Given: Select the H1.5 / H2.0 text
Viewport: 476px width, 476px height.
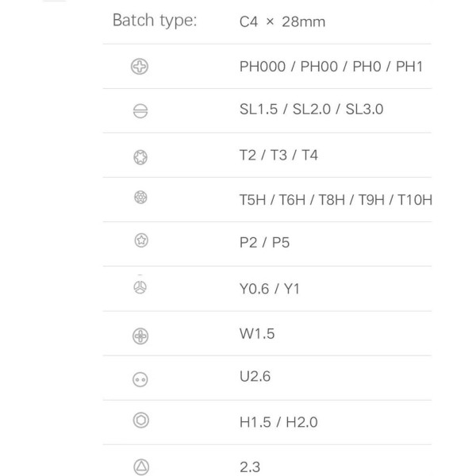Looking at the screenshot, I should pyautogui.click(x=278, y=422).
